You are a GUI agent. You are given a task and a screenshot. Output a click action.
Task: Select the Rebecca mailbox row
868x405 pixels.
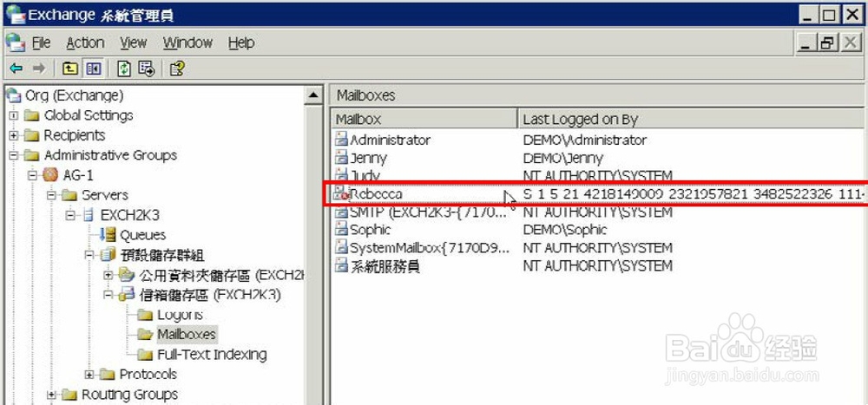[x=600, y=193]
